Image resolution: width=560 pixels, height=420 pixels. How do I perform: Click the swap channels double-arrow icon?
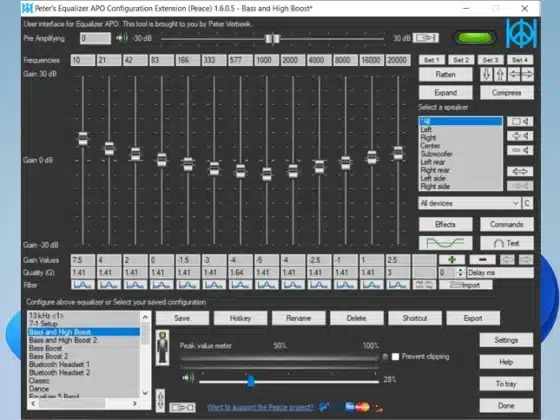coord(520,171)
